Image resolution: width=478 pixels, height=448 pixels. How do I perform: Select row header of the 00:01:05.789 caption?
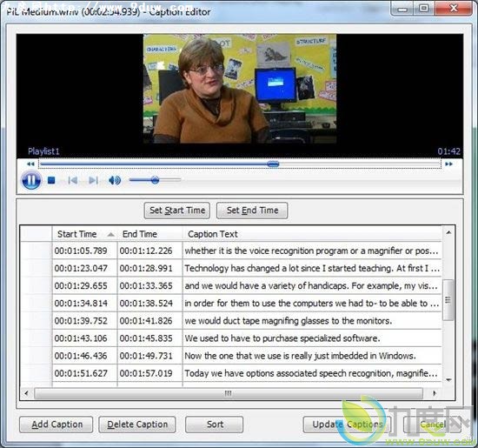coord(37,251)
